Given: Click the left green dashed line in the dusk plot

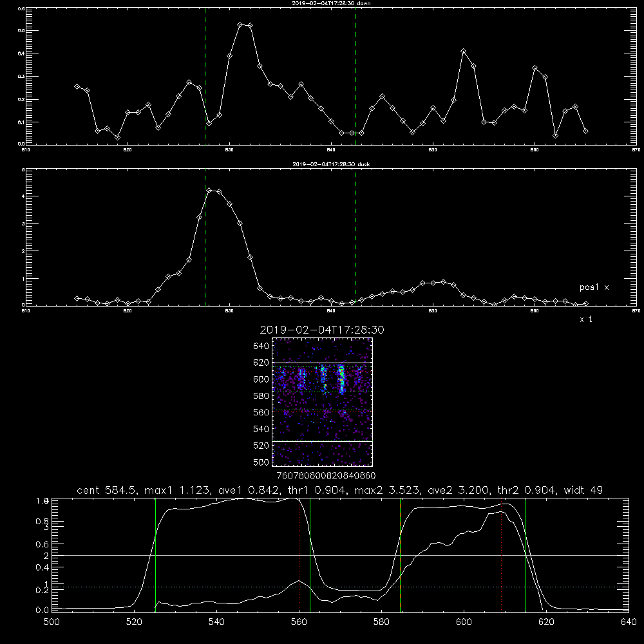Looking at the screenshot, I should [x=205, y=237].
